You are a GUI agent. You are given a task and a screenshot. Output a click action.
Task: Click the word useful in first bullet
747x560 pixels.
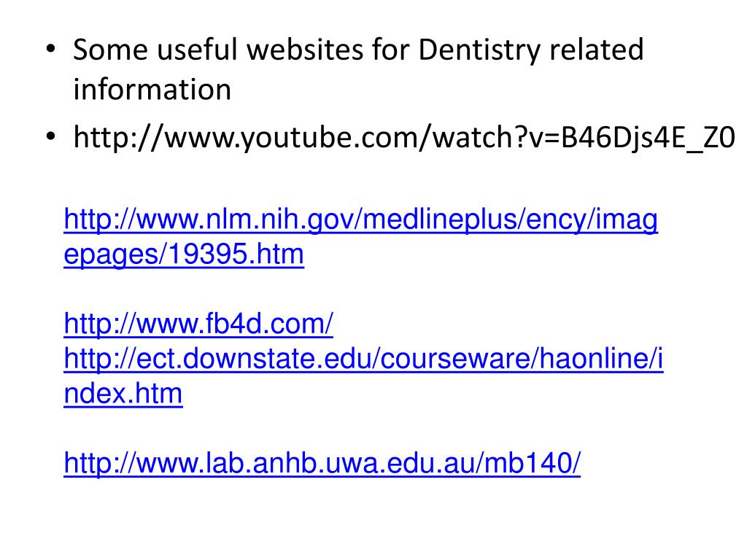pos(197,50)
